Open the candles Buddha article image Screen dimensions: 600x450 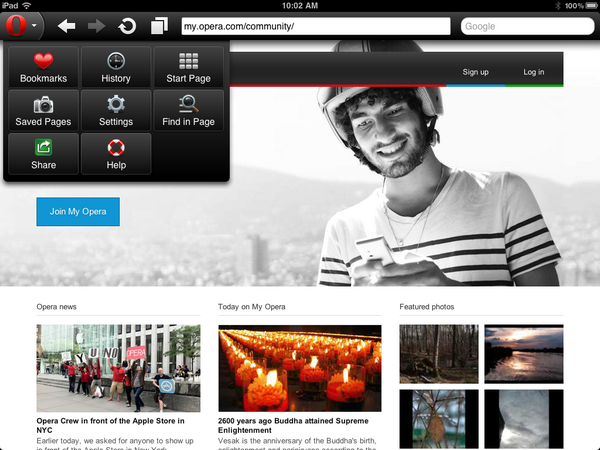(x=299, y=368)
